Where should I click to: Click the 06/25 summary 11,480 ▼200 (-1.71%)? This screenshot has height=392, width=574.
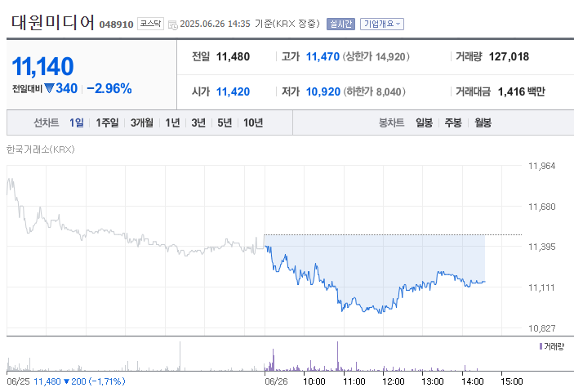coord(79,381)
